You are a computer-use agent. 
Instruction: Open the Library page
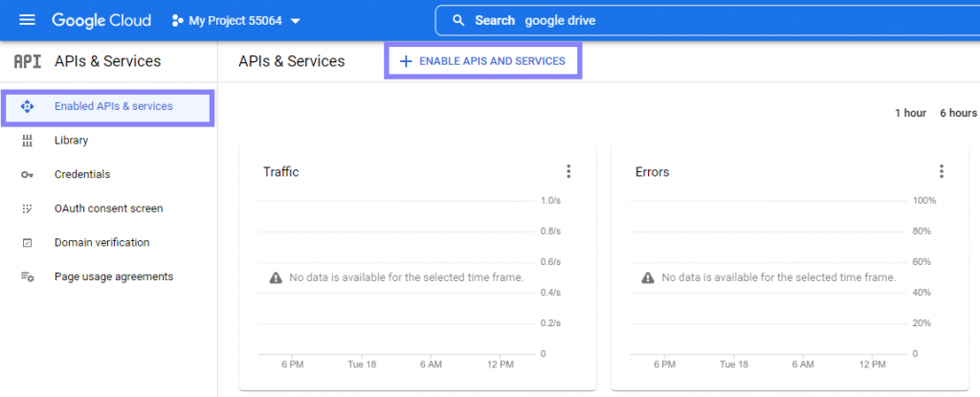[x=71, y=141]
